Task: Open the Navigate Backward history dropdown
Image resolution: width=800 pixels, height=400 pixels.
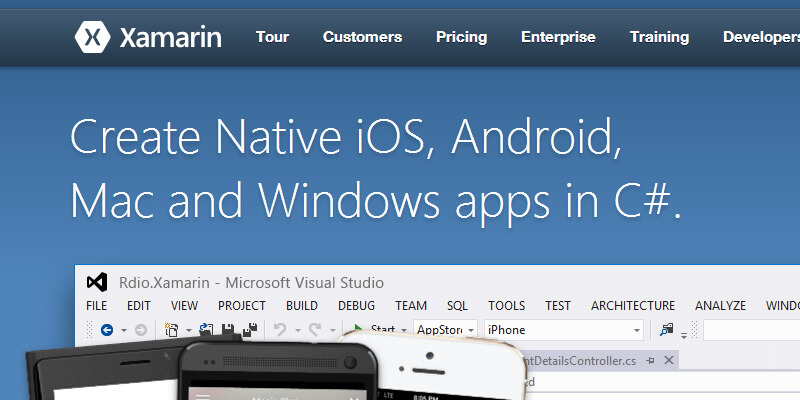Action: pyautogui.click(x=123, y=331)
